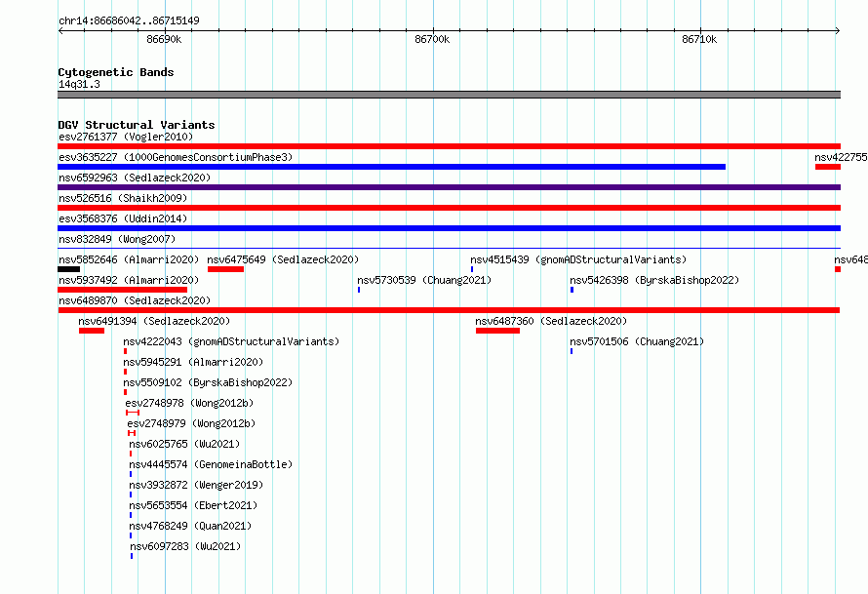Select the 14q31.3 band label
This screenshot has width=868, height=594.
[x=79, y=84]
